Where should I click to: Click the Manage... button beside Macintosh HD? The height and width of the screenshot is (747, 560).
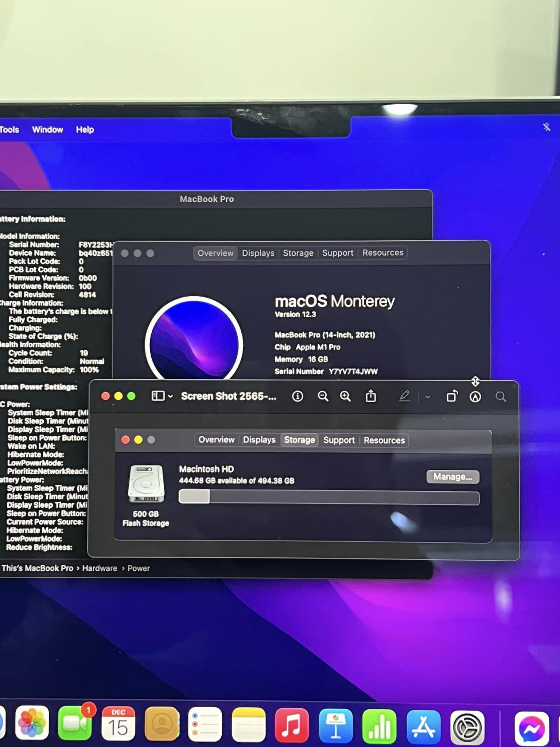[452, 477]
